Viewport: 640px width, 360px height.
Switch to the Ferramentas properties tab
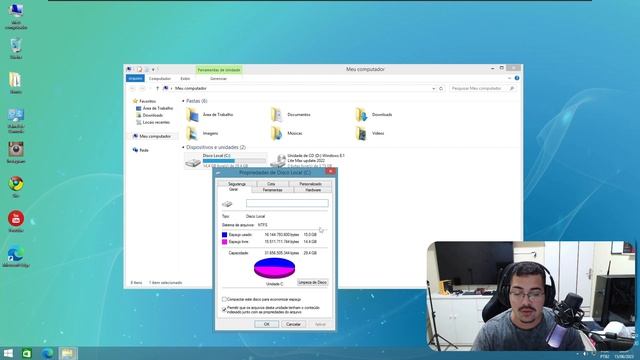click(272, 190)
